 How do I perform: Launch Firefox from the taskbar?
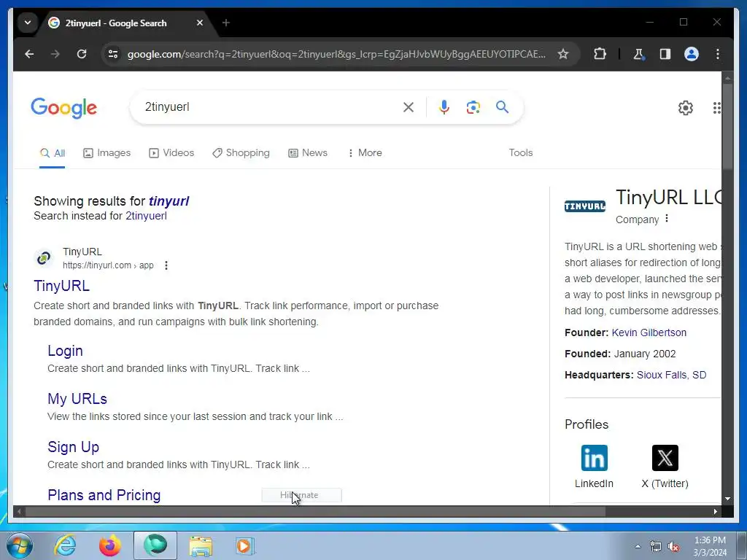tap(110, 545)
